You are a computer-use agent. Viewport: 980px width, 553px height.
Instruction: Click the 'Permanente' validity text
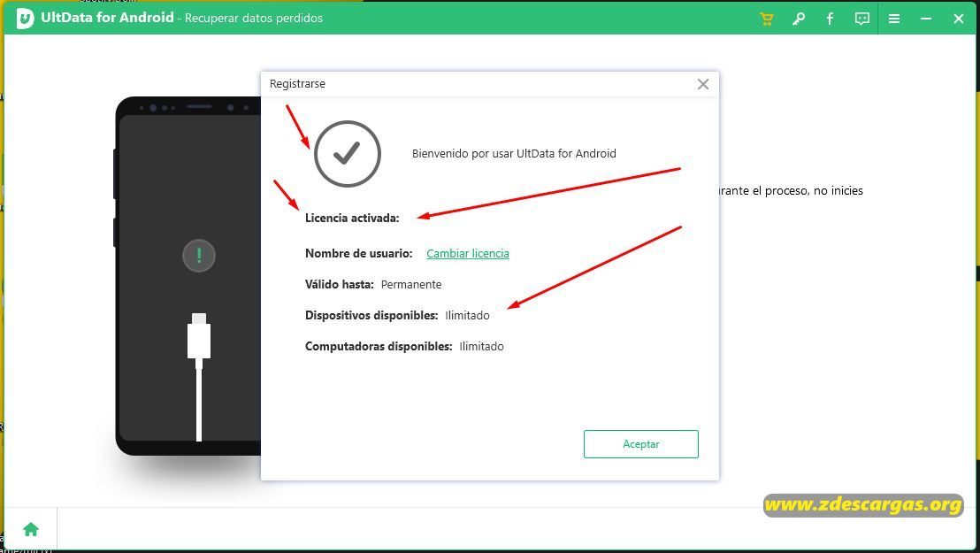point(411,285)
